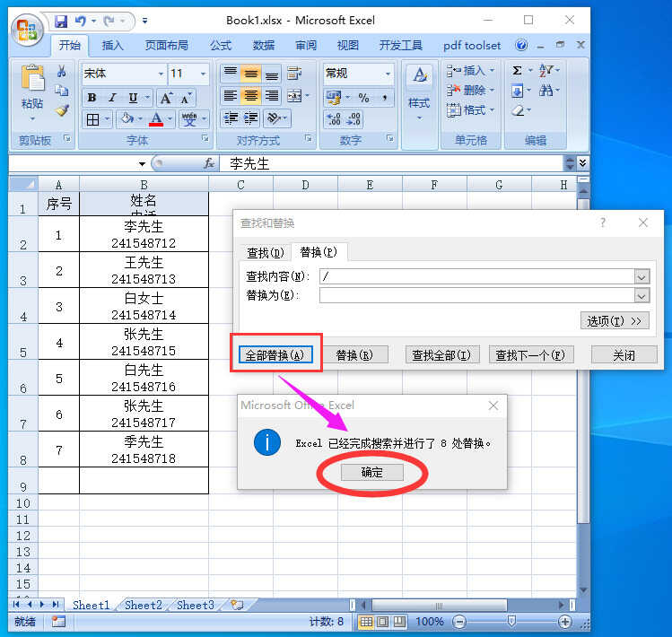Decrease font size with small A icon
The height and width of the screenshot is (637, 672).
(x=186, y=98)
